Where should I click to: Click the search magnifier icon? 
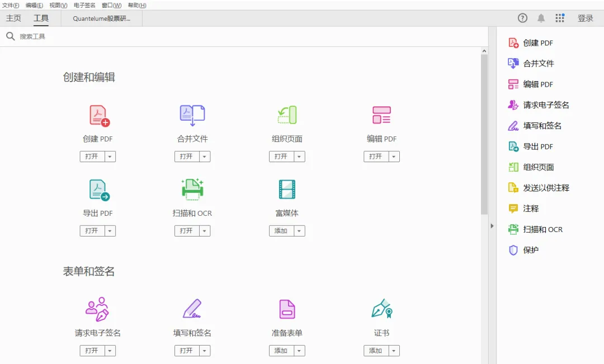coord(11,36)
